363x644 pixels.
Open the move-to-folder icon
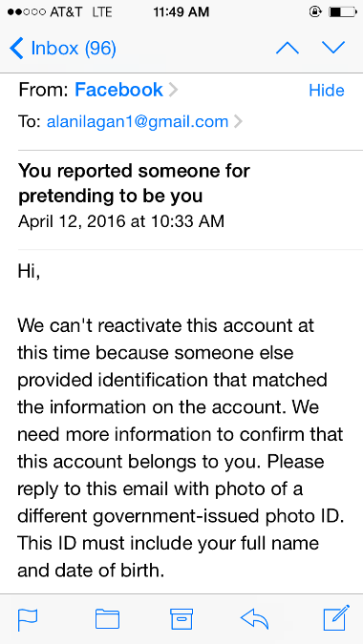coord(107,618)
